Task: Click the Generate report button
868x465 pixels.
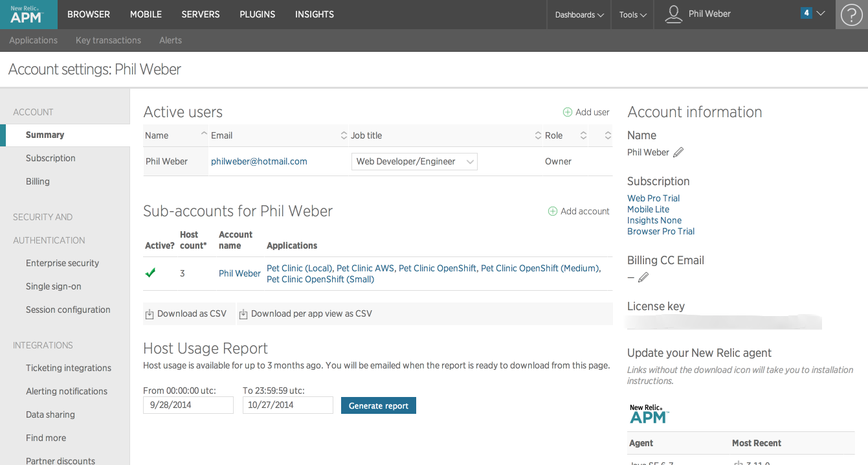Action: click(x=379, y=405)
